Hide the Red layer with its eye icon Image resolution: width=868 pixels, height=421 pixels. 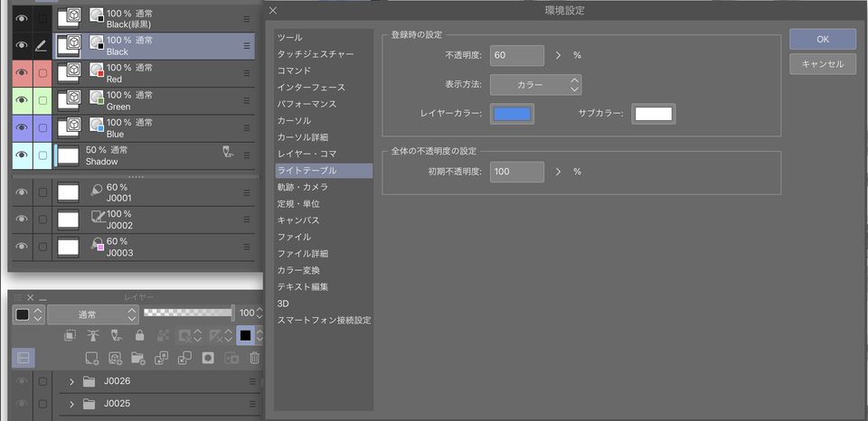click(x=21, y=73)
